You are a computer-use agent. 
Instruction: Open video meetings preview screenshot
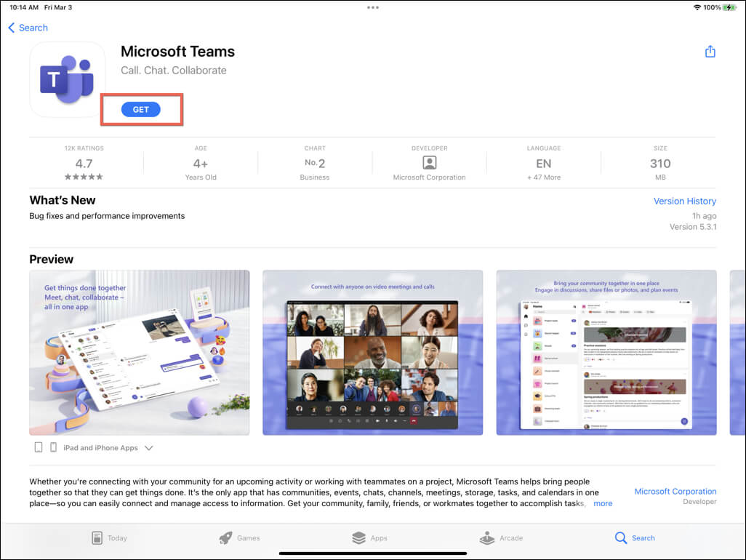click(x=372, y=353)
